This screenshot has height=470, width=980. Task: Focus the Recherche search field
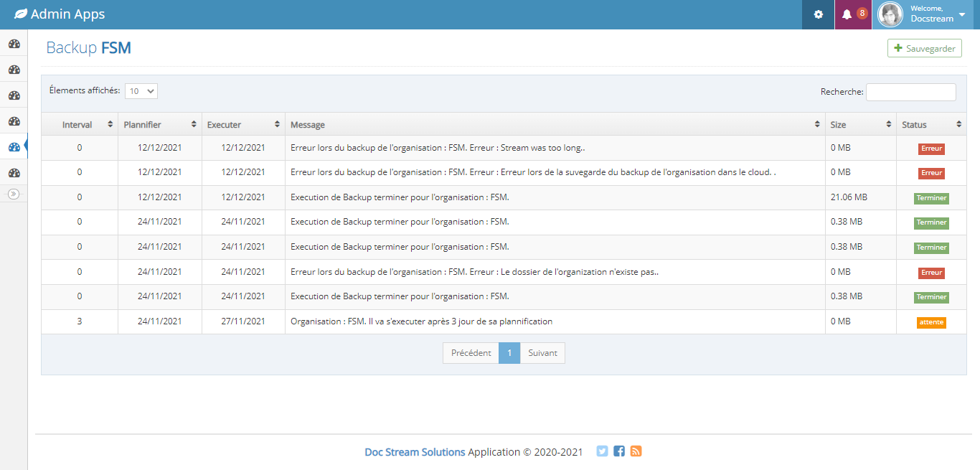(911, 92)
